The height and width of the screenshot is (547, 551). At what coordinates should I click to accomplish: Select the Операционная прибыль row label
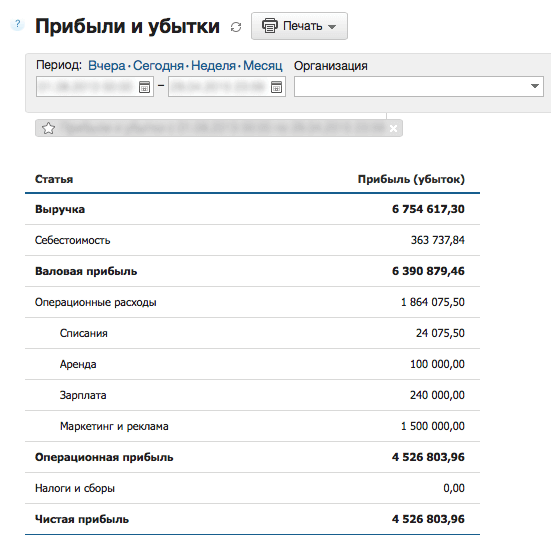(104, 457)
